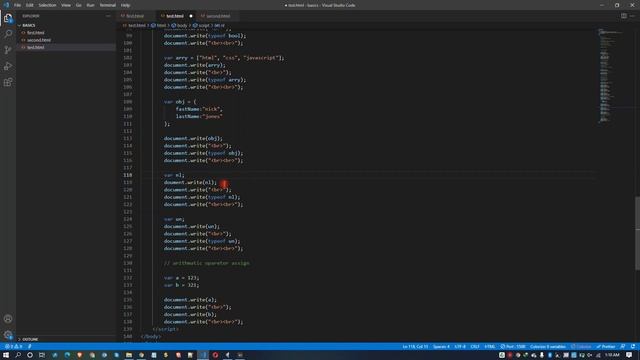Click the system clock on the taskbar

click(x=612, y=355)
